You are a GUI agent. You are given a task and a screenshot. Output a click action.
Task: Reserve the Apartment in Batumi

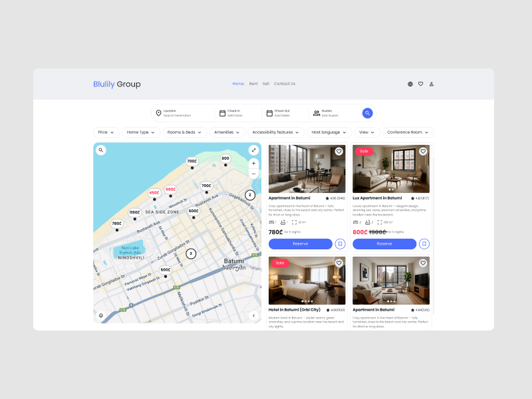[x=299, y=244]
